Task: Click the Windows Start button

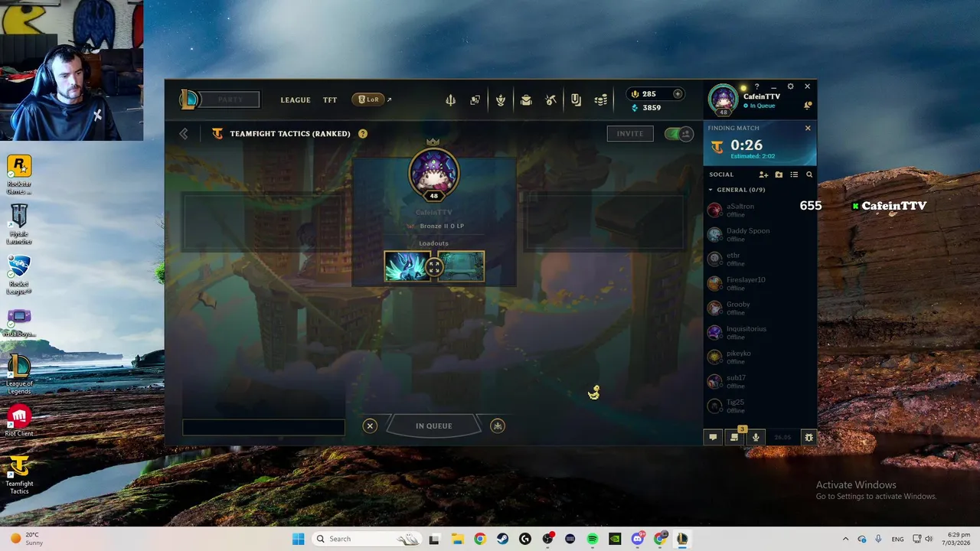Action: pyautogui.click(x=298, y=539)
